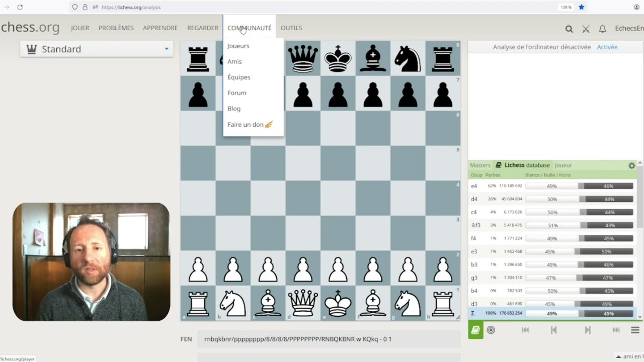Choose Forum in the Communauté menu
The image size is (644, 362).
pos(253,93)
